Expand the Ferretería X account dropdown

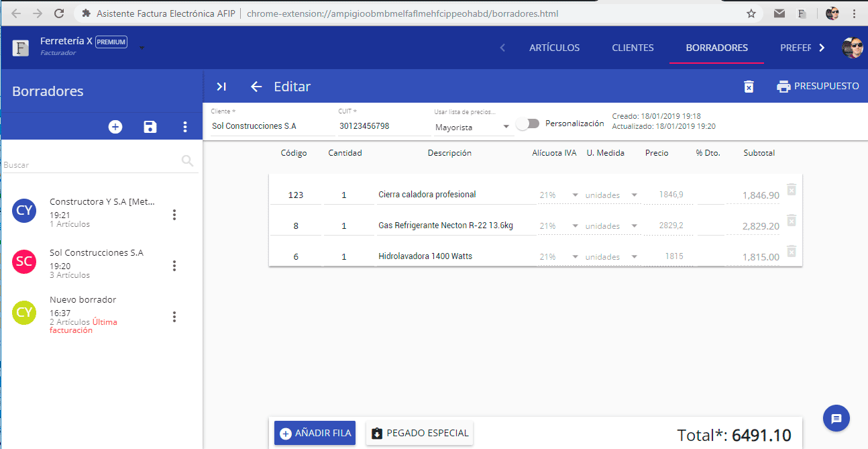[x=142, y=48]
